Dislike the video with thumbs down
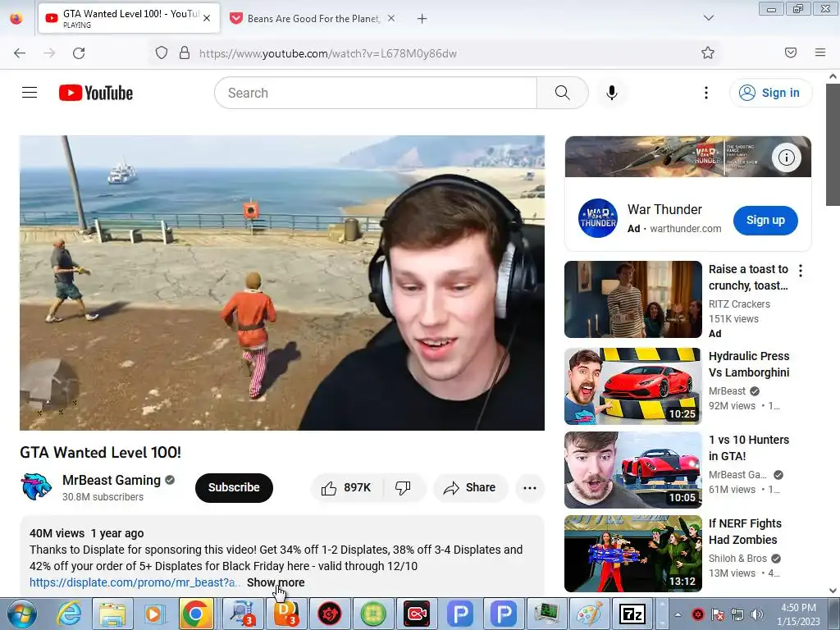 pyautogui.click(x=403, y=487)
